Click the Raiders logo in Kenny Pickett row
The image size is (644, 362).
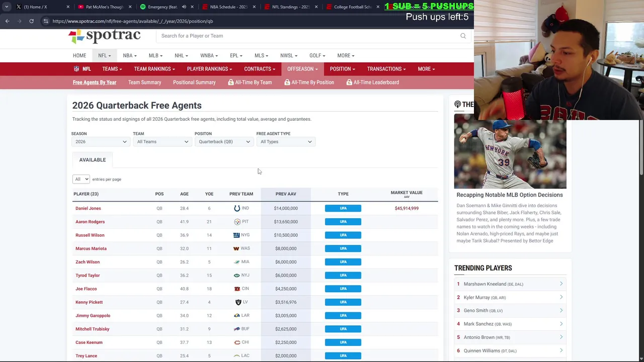coord(238,302)
